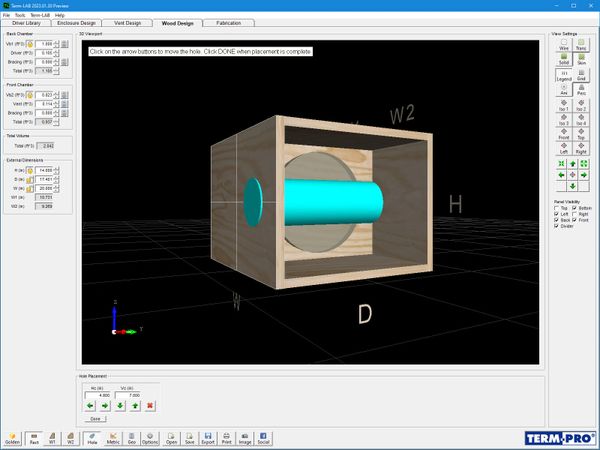Switch to Left view
Image resolution: width=600 pixels, height=450 pixels.
(564, 148)
